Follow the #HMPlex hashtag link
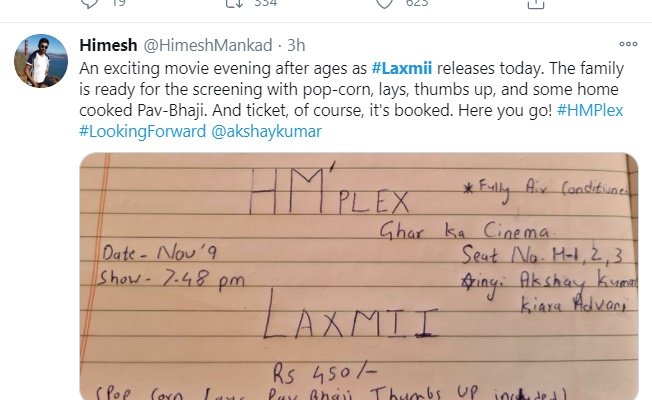 [x=589, y=110]
